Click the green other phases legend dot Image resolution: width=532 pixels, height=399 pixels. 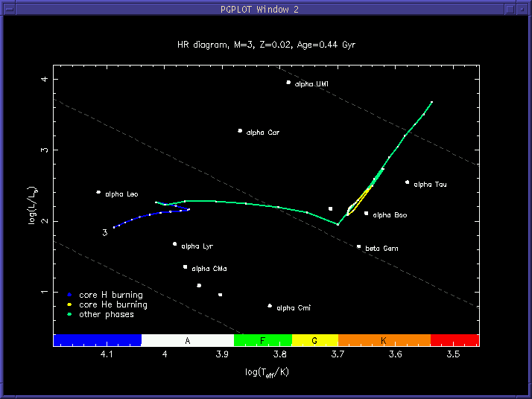click(69, 314)
